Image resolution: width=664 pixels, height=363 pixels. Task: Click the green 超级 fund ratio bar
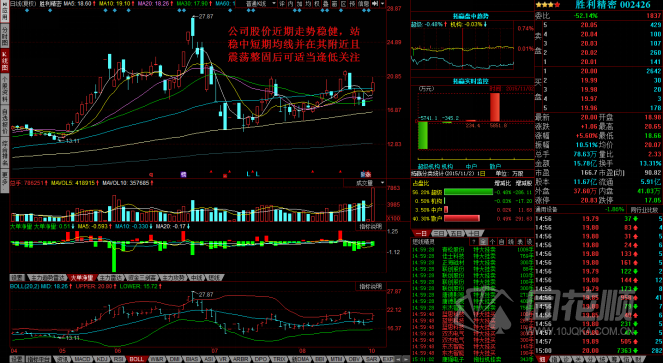tap(468, 192)
